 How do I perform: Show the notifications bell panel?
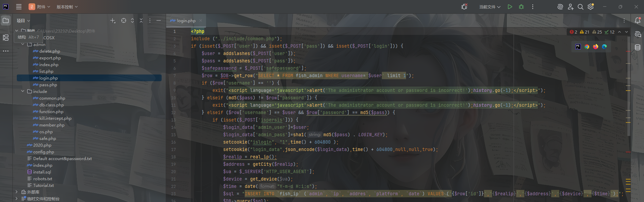coord(637,20)
